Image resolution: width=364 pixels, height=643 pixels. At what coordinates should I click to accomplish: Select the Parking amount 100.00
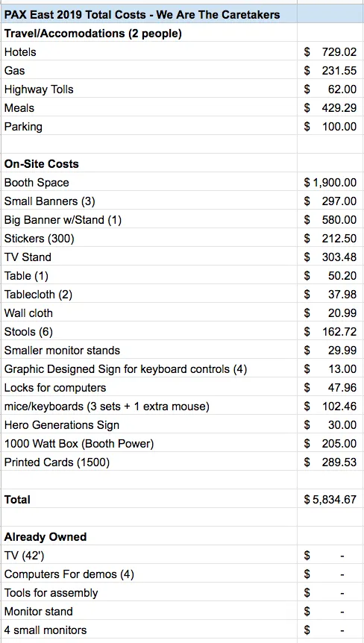click(330, 126)
